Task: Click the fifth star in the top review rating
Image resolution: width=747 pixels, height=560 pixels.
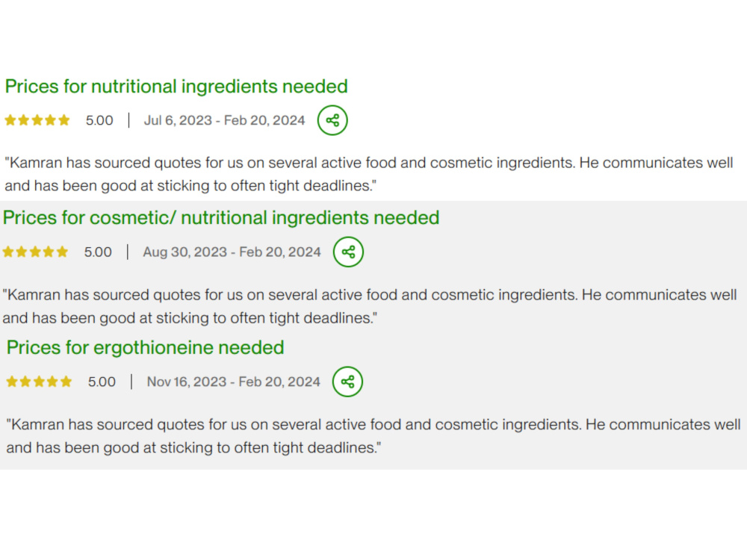Action: click(x=64, y=120)
